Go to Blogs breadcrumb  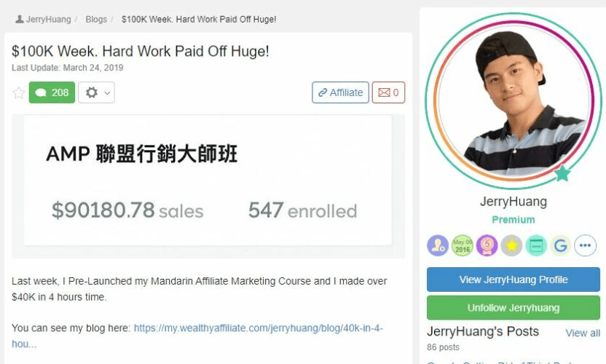pos(96,20)
